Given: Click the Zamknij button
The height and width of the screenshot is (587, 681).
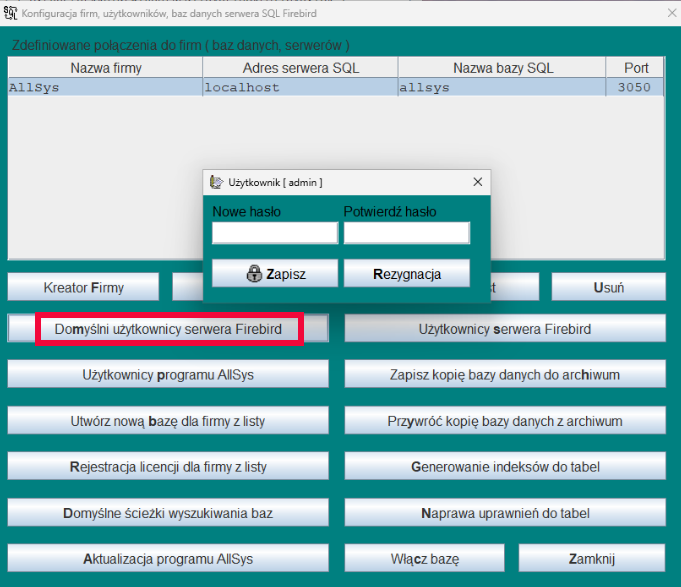Looking at the screenshot, I should click(x=592, y=558).
